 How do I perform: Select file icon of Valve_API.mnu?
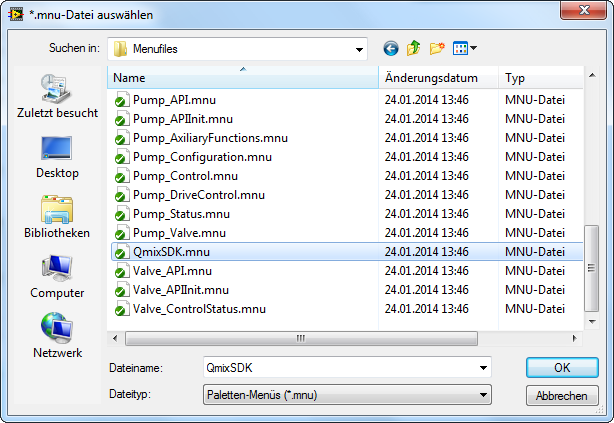click(121, 271)
